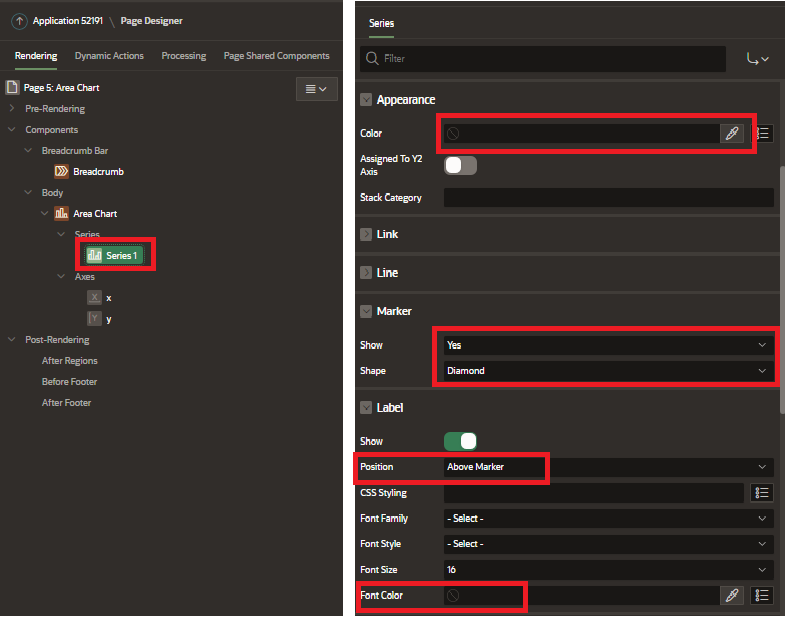Click the Area Chart region icon
The width and height of the screenshot is (788, 618).
point(61,213)
